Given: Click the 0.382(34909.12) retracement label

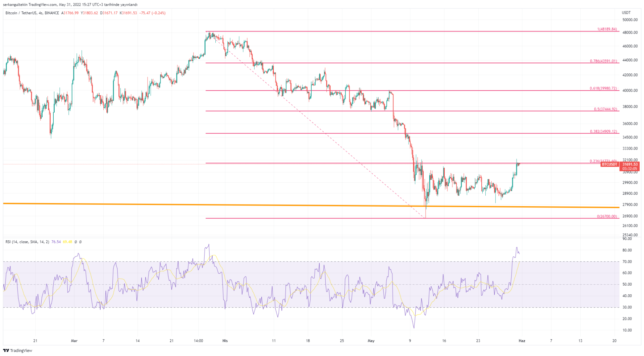Looking at the screenshot, I should click(603, 131).
